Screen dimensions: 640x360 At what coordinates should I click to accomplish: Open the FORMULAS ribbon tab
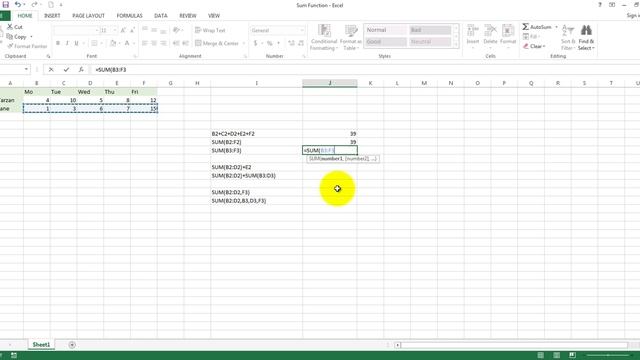tap(129, 16)
